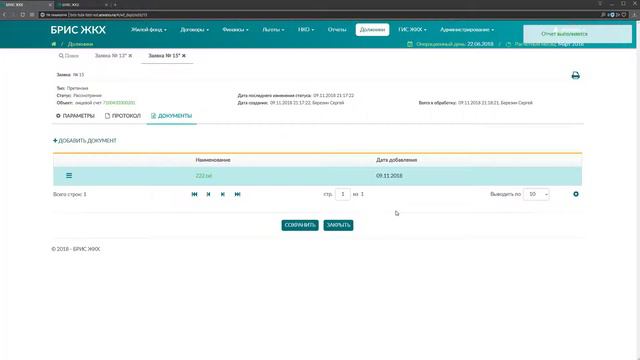Click the Расчетный месяц clock icon
The width and height of the screenshot is (640, 360).
coord(509,44)
